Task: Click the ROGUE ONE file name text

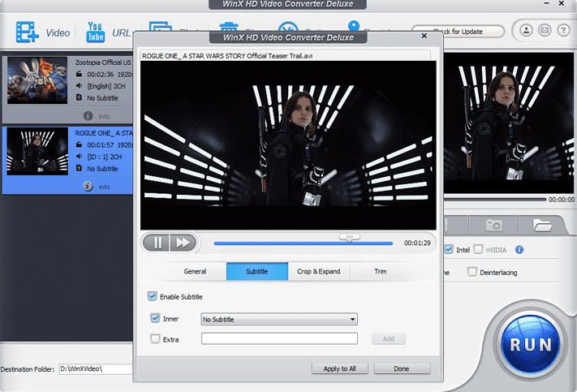Action: [227, 56]
